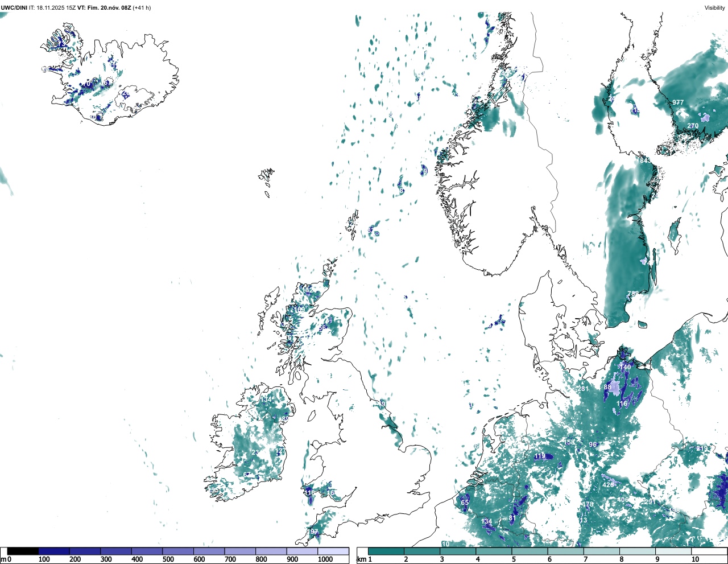Pick the 600–700 m legend swatch
This screenshot has height=564, width=728.
point(209,551)
